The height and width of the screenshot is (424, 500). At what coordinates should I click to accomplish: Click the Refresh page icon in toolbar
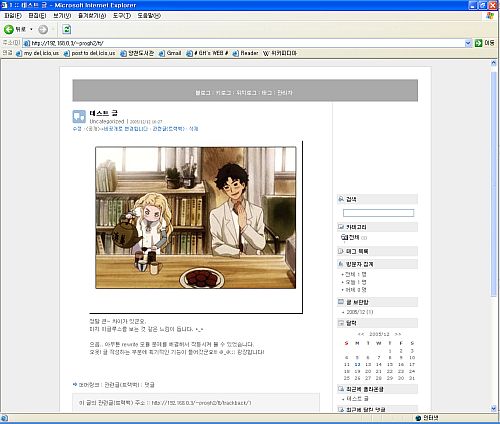coord(67,29)
